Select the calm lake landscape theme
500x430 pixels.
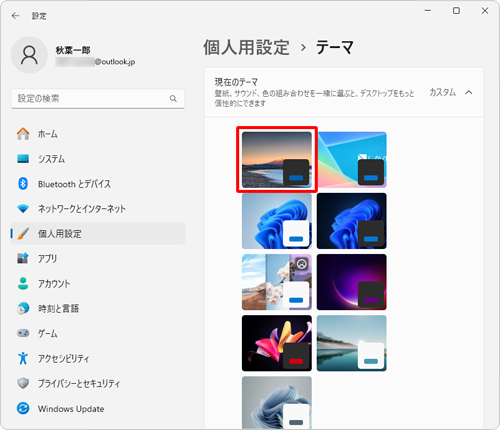(352, 343)
